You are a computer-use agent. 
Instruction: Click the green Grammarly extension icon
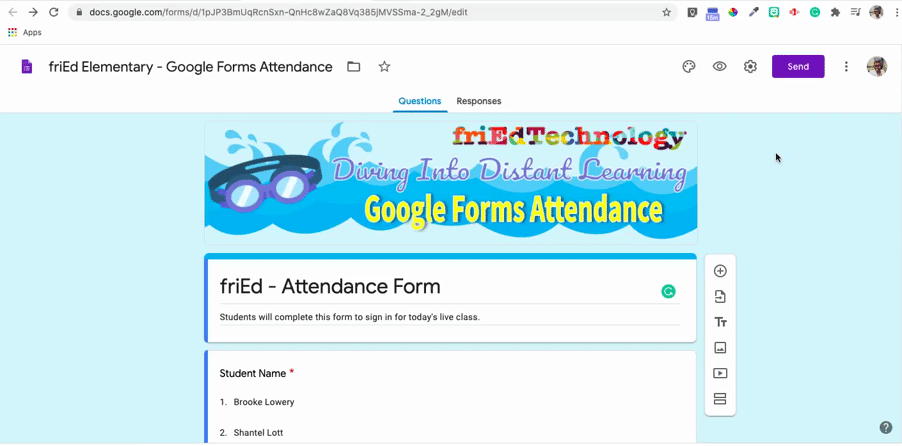click(x=815, y=12)
